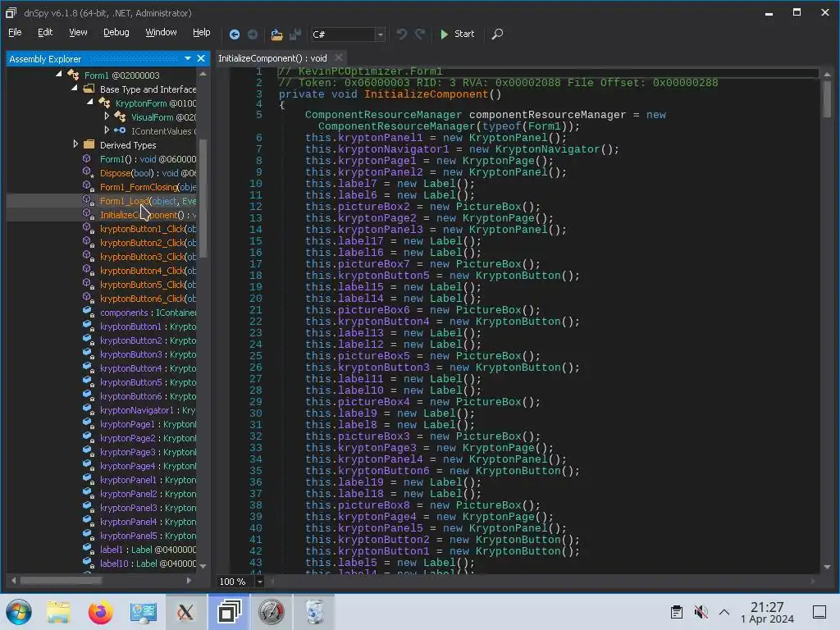
Task: Launch Firefox from the taskbar
Action: pos(100,612)
